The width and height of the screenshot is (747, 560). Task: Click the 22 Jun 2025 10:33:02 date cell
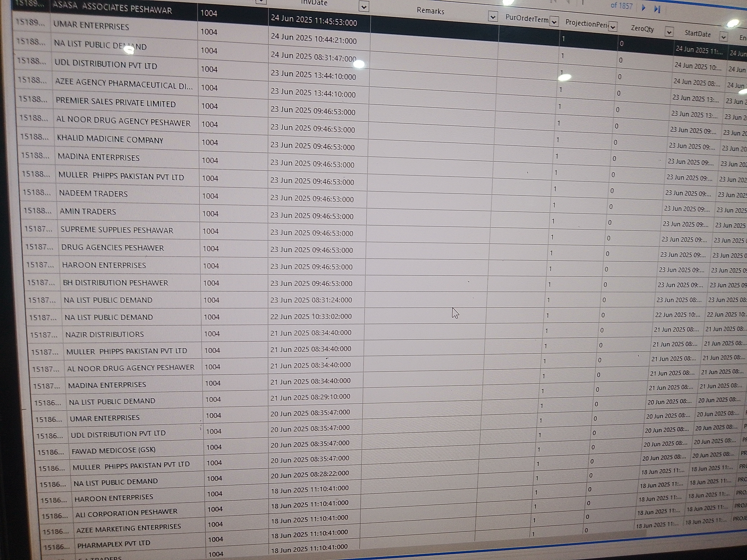(x=311, y=316)
